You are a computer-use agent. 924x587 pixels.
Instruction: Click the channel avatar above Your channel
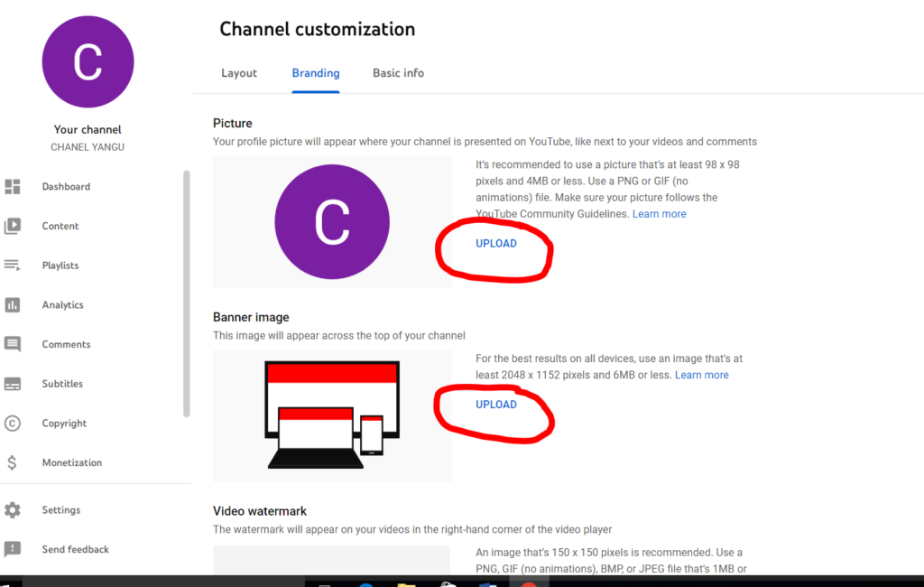pyautogui.click(x=88, y=62)
